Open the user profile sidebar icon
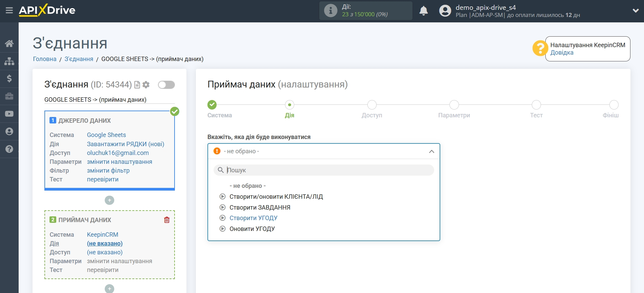The width and height of the screenshot is (644, 293). [x=9, y=132]
